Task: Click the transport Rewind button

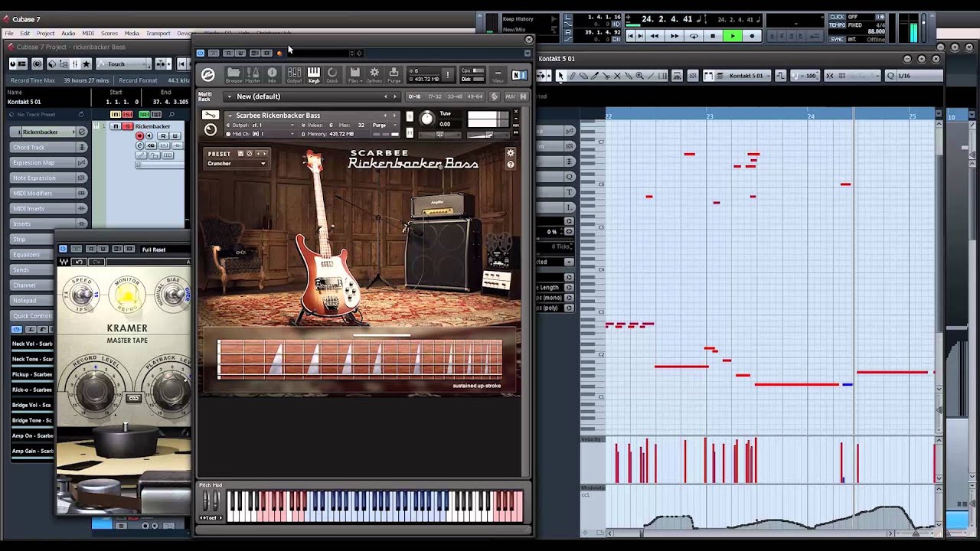Action: pyautogui.click(x=655, y=36)
